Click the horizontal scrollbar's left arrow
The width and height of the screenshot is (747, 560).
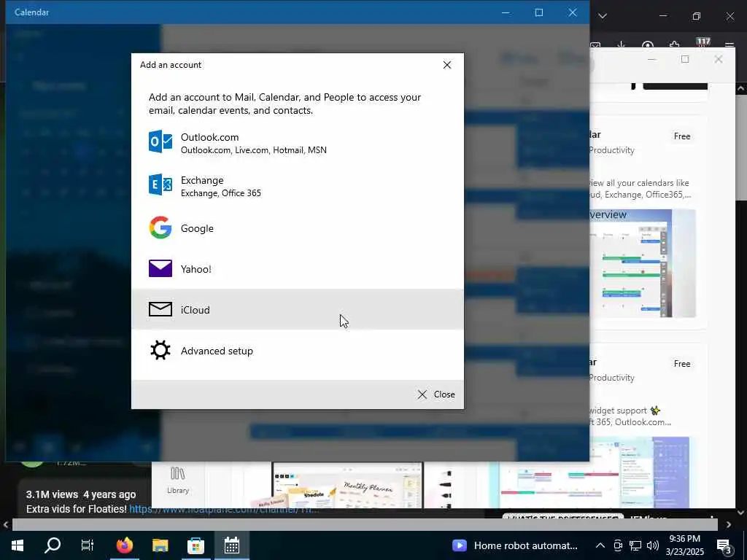(x=6, y=524)
